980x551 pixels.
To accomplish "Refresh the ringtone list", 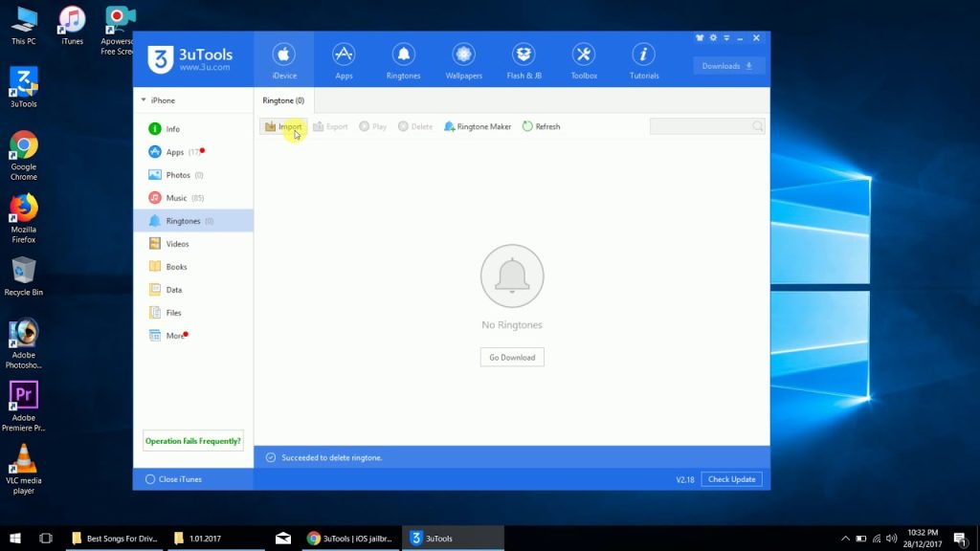I will (542, 126).
